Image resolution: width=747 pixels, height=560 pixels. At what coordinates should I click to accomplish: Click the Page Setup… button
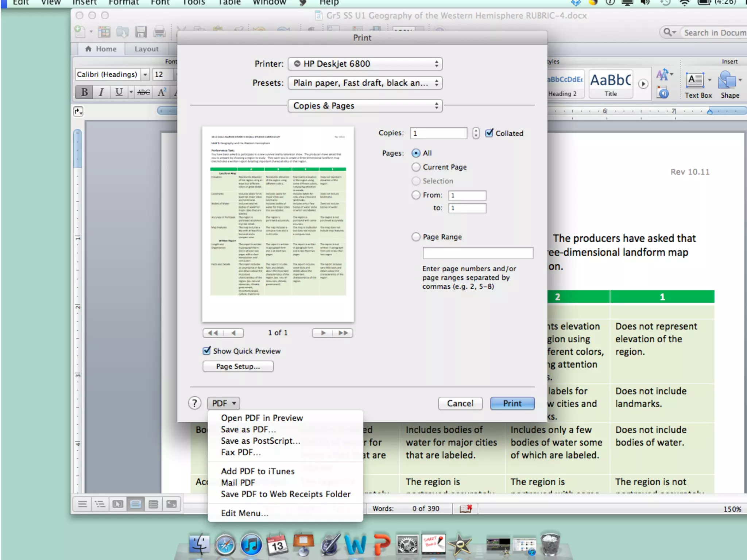(x=238, y=366)
